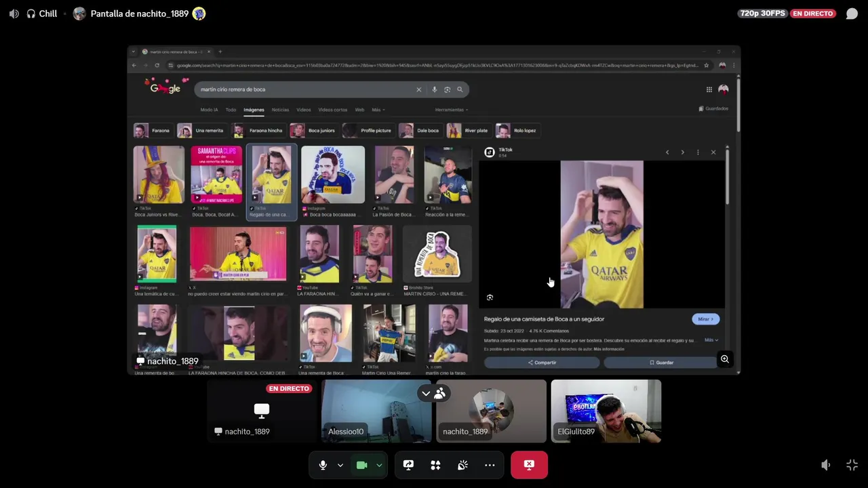Exit full screen with collapse arrows icon
The height and width of the screenshot is (488, 868).
point(852,465)
